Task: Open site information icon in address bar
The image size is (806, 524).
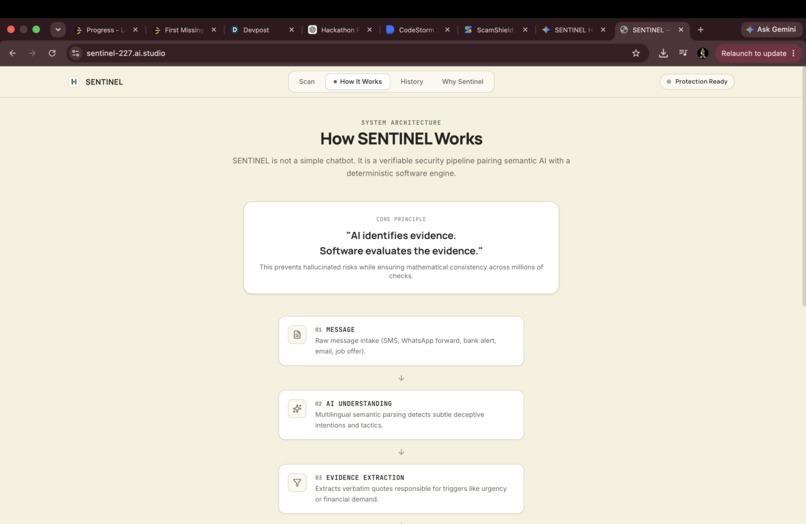Action: pyautogui.click(x=76, y=53)
